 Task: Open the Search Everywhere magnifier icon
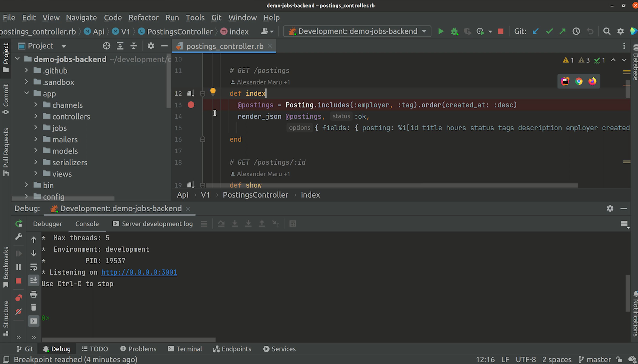click(607, 32)
